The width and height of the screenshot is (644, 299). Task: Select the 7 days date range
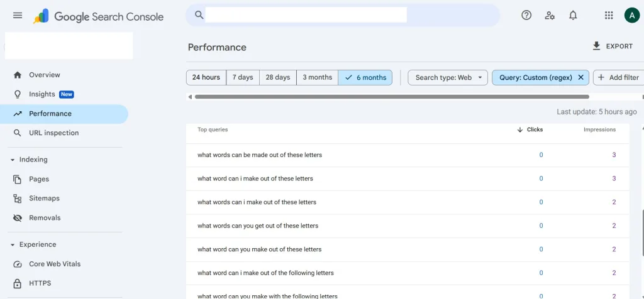click(x=242, y=77)
